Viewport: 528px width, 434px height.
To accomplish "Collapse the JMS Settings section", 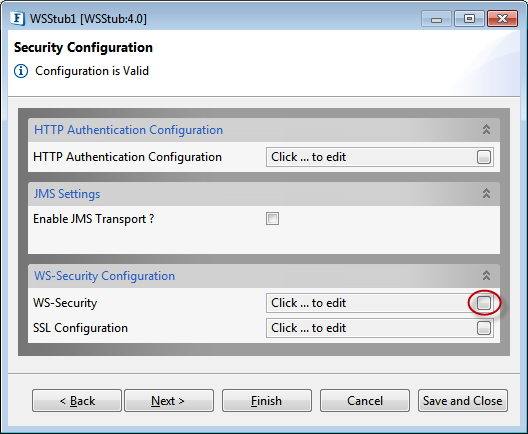I will (x=486, y=194).
